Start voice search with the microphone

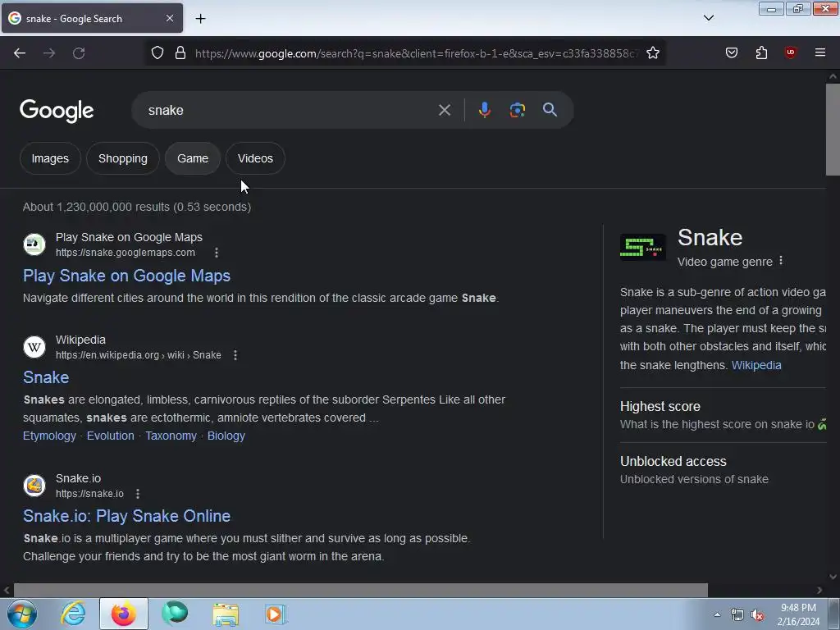(484, 110)
